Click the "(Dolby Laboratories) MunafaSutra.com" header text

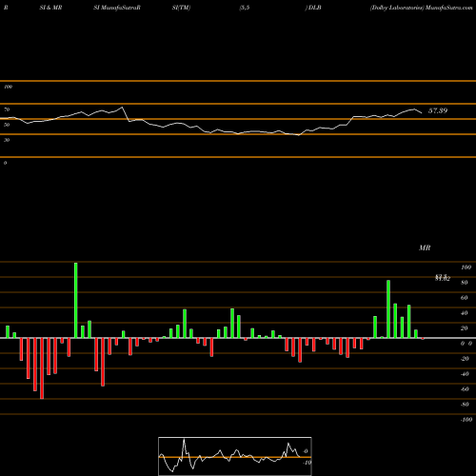[x=421, y=8]
